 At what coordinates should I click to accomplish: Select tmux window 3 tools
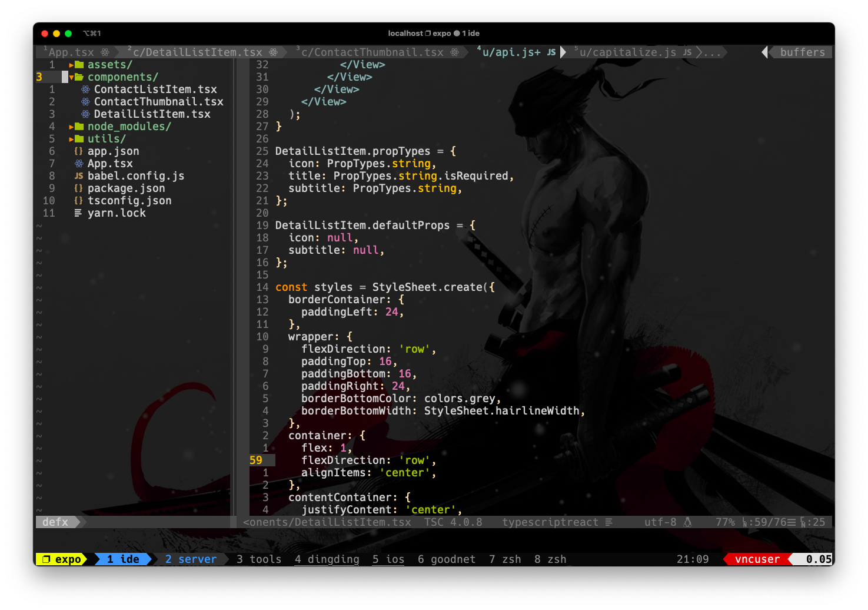point(259,559)
